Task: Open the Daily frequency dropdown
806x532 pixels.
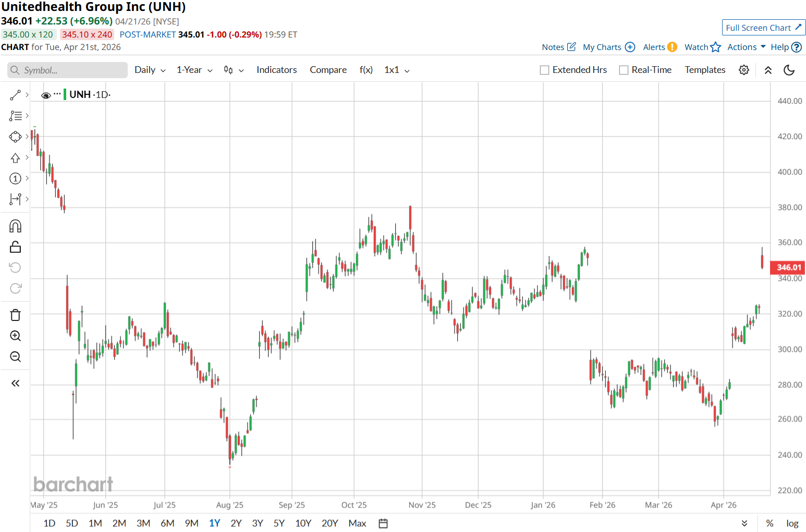Action: (150, 70)
